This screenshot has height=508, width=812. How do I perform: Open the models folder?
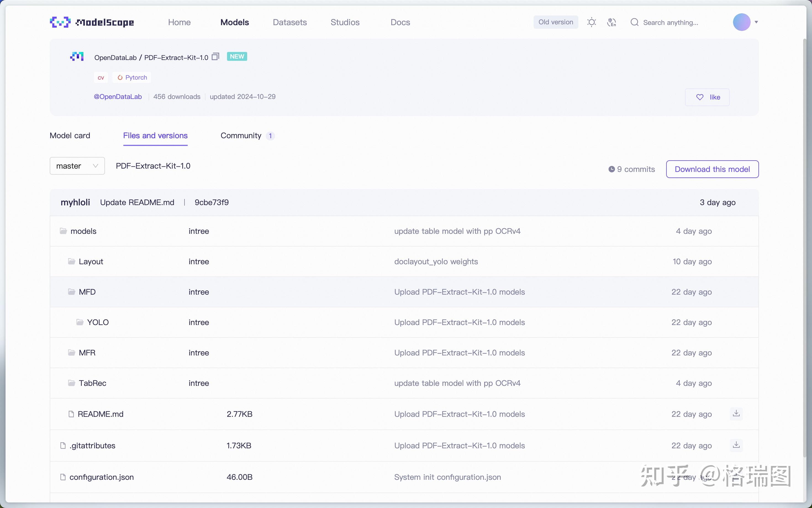[x=83, y=231]
